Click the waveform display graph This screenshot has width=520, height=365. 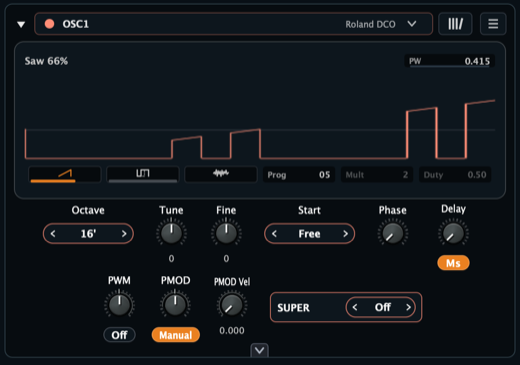pos(260,128)
